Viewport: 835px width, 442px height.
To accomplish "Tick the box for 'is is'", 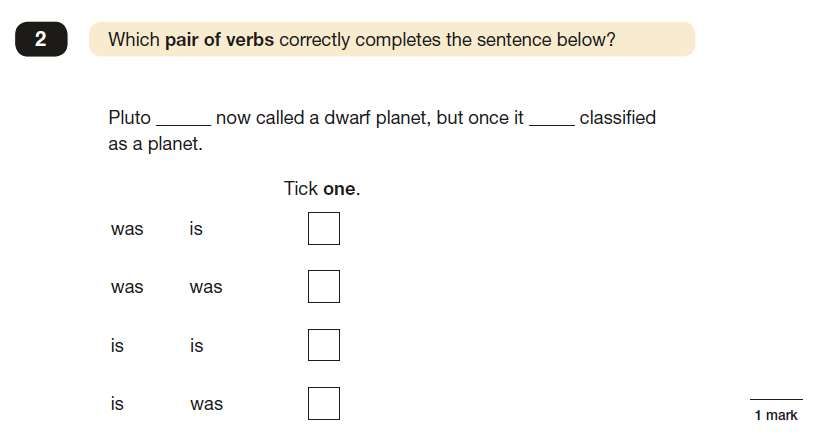I will coord(324,345).
